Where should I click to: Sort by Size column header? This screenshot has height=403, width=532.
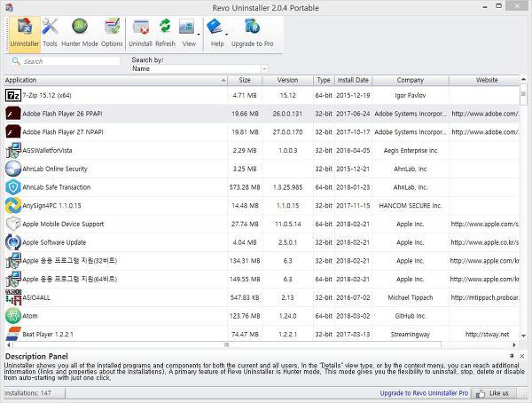click(x=245, y=80)
